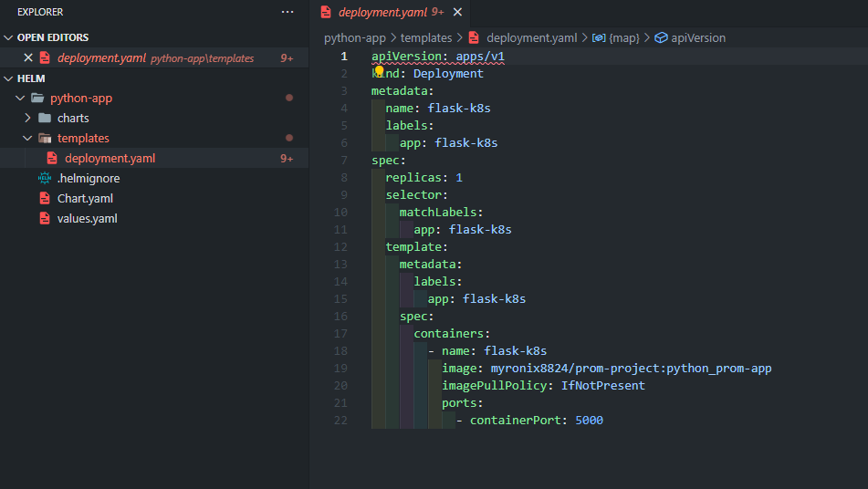Expand the charts folder chevron
868x489 pixels.
pos(27,118)
